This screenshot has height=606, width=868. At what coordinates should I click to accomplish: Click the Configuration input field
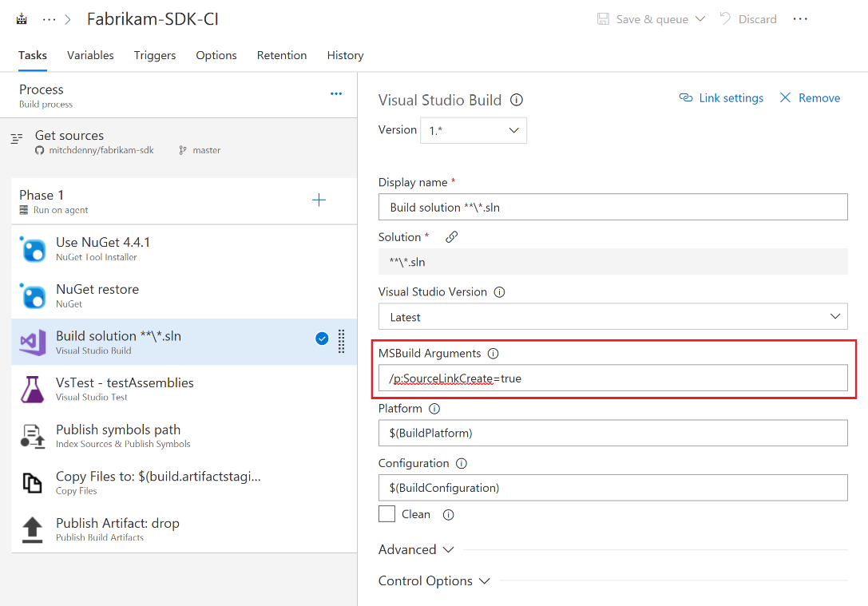pyautogui.click(x=612, y=488)
